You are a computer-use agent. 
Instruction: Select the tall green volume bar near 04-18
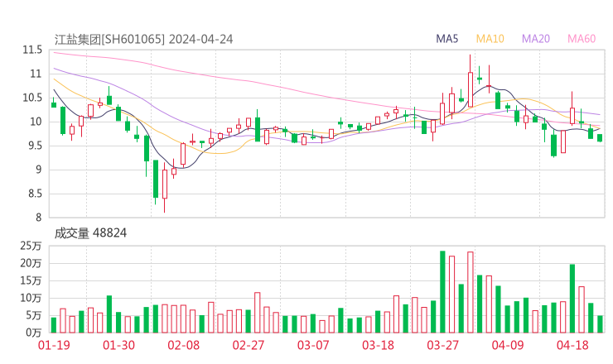[x=572, y=299]
